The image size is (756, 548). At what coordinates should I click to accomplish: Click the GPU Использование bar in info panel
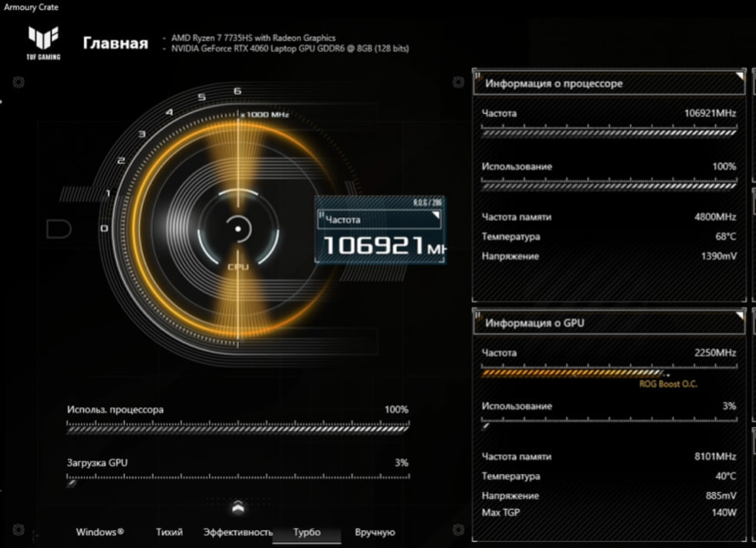tap(609, 423)
